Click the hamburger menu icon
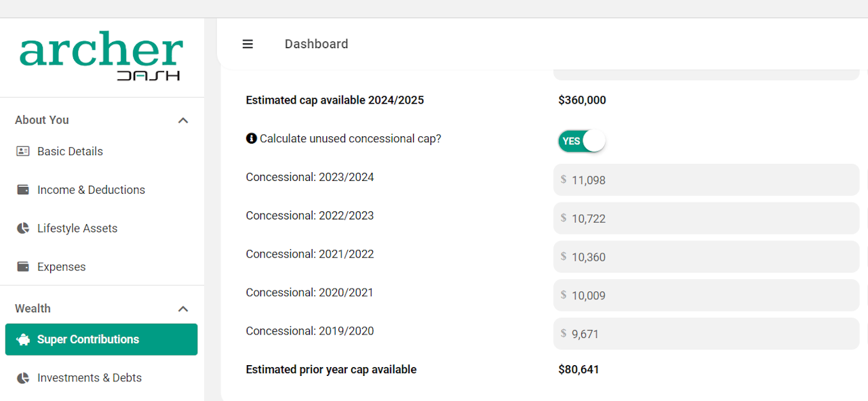The height and width of the screenshot is (401, 868). (248, 44)
